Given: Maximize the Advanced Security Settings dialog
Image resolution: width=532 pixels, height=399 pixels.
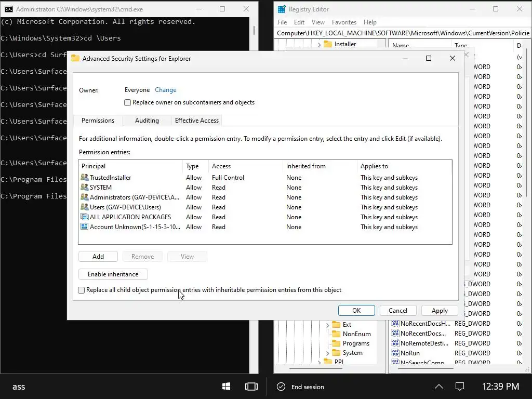Looking at the screenshot, I should coord(429,58).
